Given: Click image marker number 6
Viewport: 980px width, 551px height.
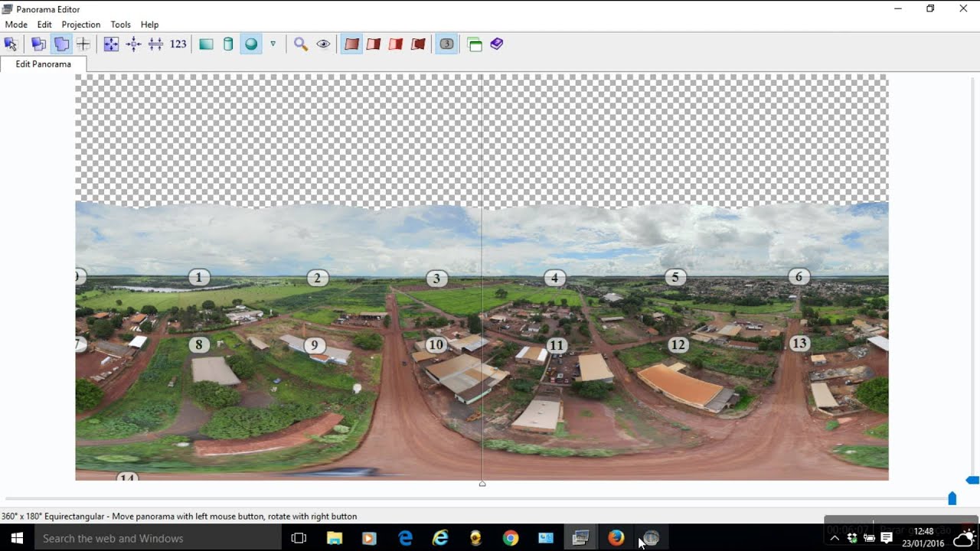Looking at the screenshot, I should coord(799,277).
